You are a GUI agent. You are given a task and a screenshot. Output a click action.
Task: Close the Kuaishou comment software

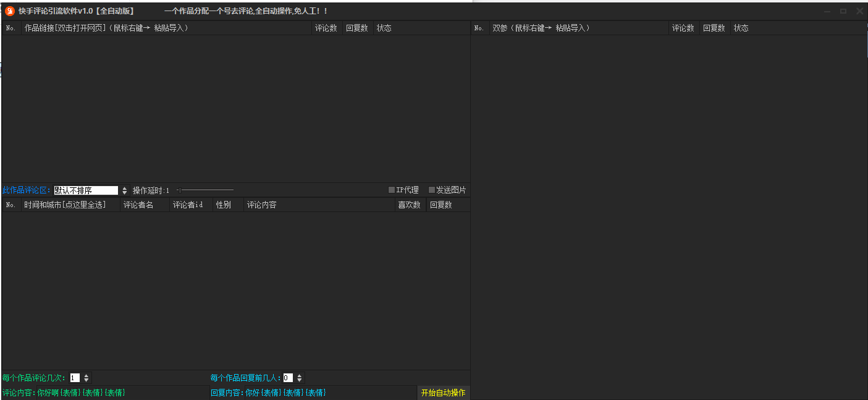tap(859, 11)
